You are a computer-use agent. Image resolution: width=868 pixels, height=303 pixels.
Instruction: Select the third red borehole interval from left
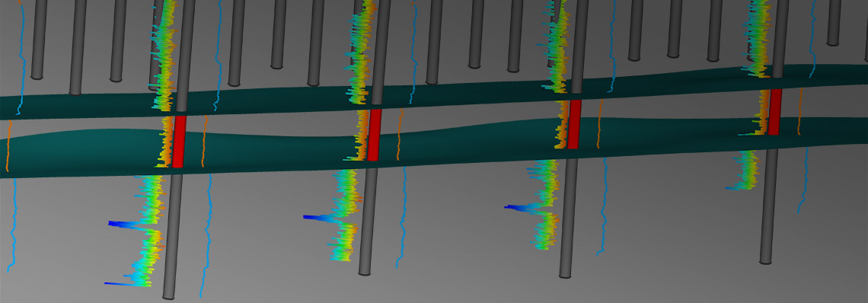click(x=575, y=124)
